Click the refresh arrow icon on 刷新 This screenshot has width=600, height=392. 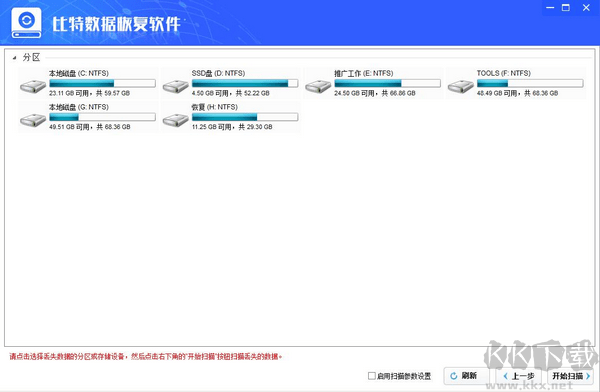454,376
